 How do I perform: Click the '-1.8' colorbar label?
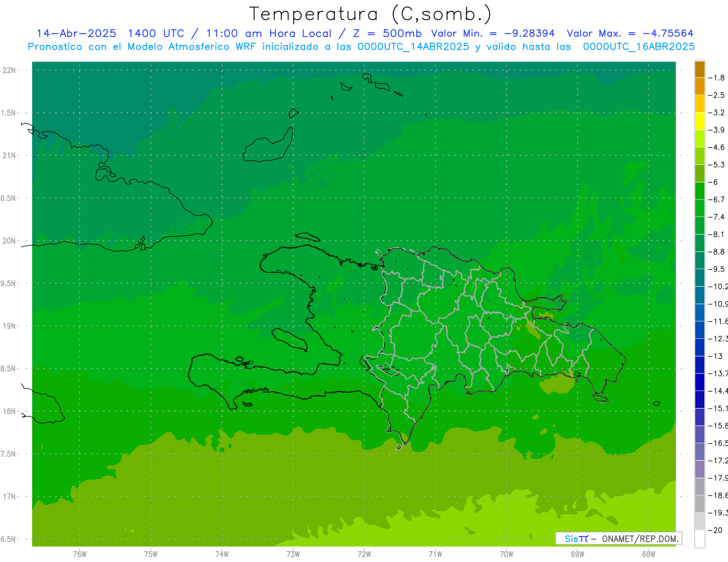tap(717, 78)
